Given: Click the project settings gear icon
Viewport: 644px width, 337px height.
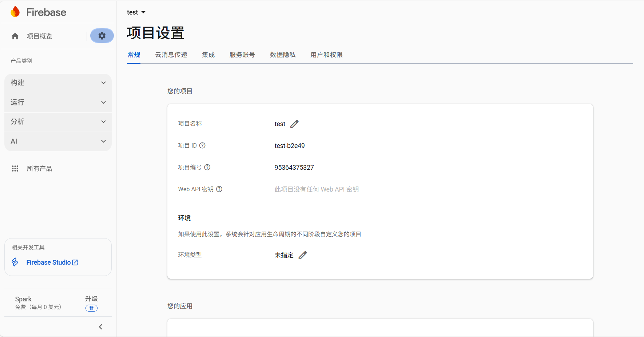Looking at the screenshot, I should click(102, 36).
